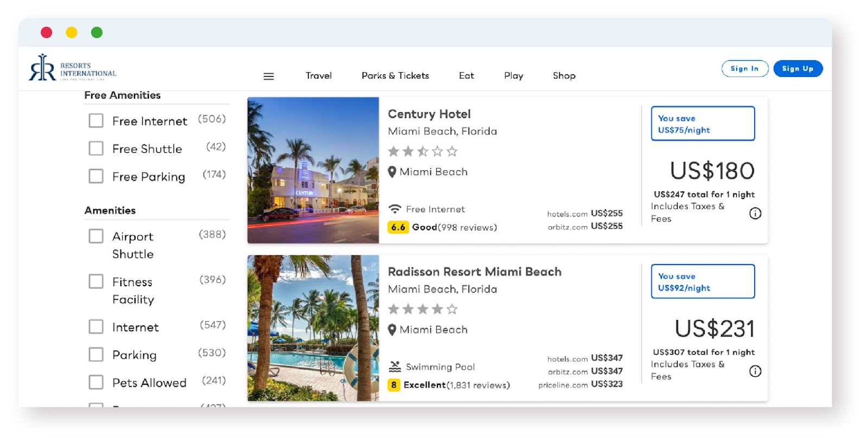868x443 pixels.
Task: Click the Amenities section heading
Action: point(110,210)
